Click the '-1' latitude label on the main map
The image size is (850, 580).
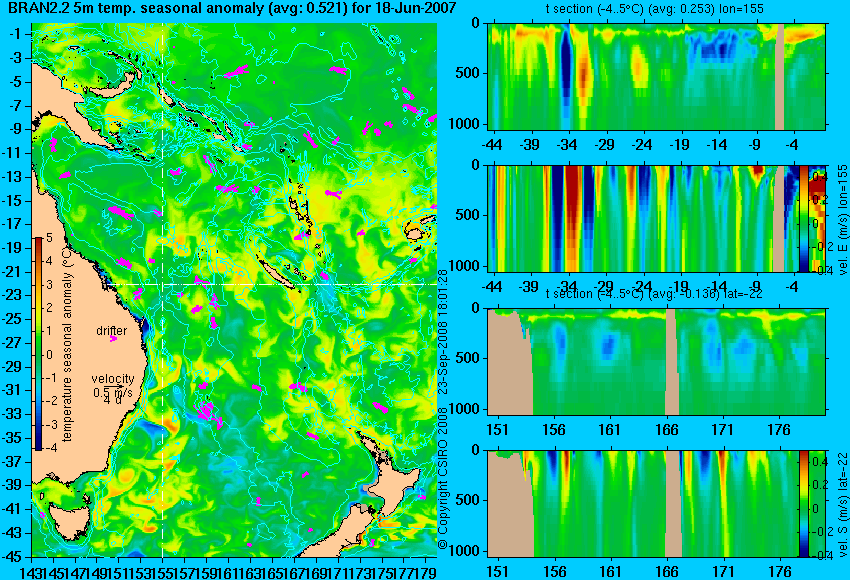coord(15,34)
